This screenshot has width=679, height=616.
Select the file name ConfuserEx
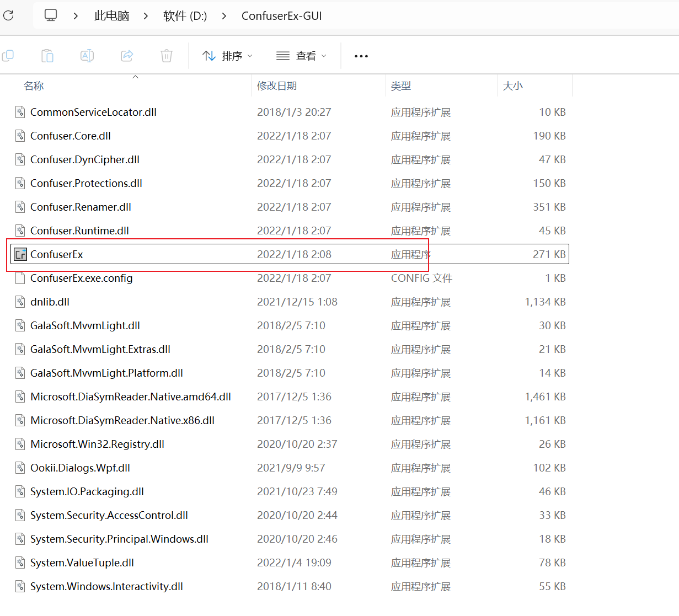(57, 254)
